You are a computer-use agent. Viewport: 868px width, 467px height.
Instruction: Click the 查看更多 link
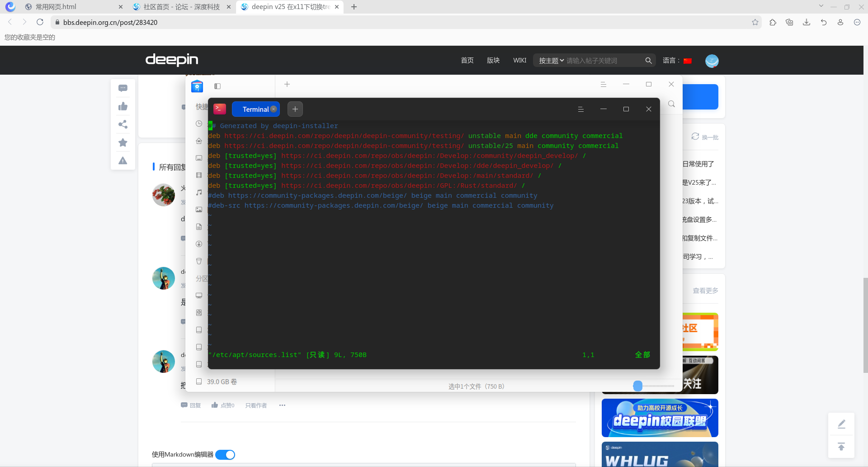pyautogui.click(x=706, y=291)
